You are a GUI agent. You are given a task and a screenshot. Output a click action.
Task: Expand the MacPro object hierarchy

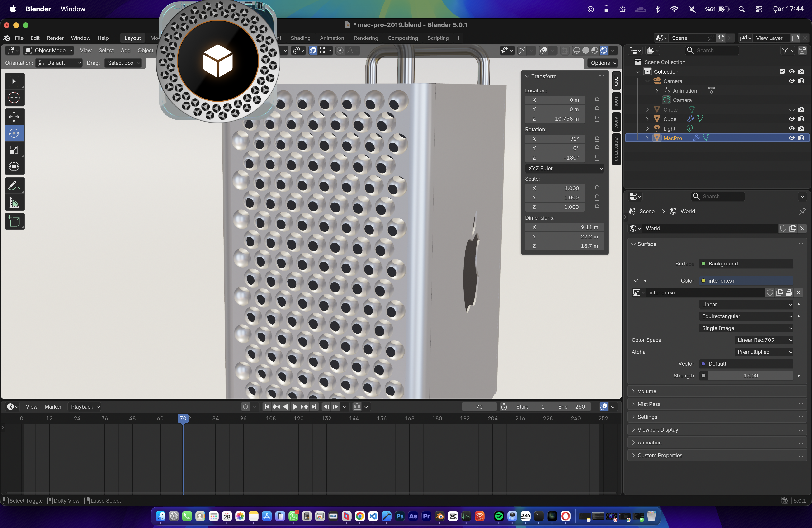(x=647, y=138)
